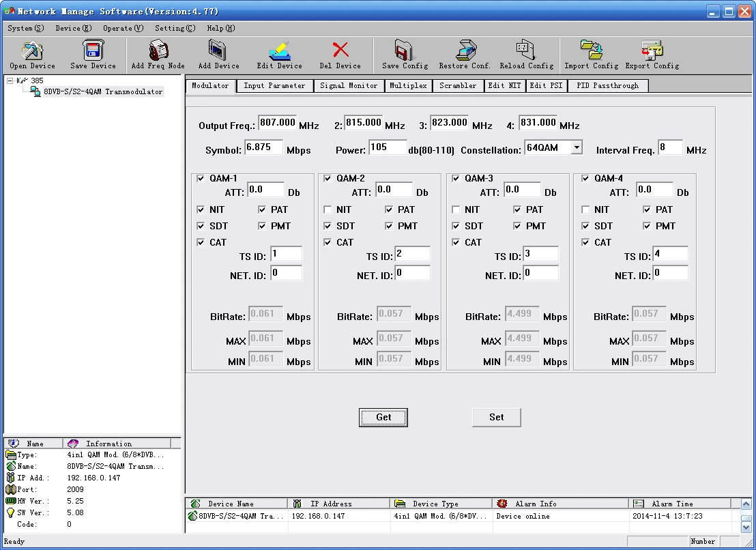Uncheck the QAM-1 NIT checkbox
The height and width of the screenshot is (550, 756).
(x=201, y=209)
